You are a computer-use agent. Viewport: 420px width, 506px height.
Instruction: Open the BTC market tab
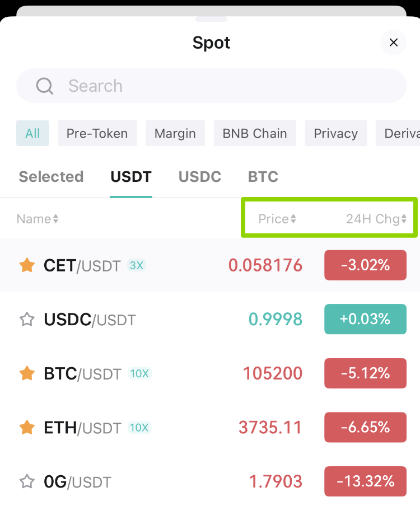point(263,176)
